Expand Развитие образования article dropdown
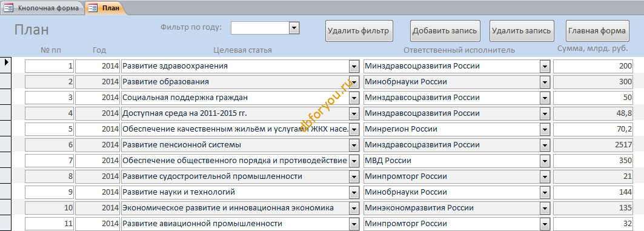 coord(354,82)
